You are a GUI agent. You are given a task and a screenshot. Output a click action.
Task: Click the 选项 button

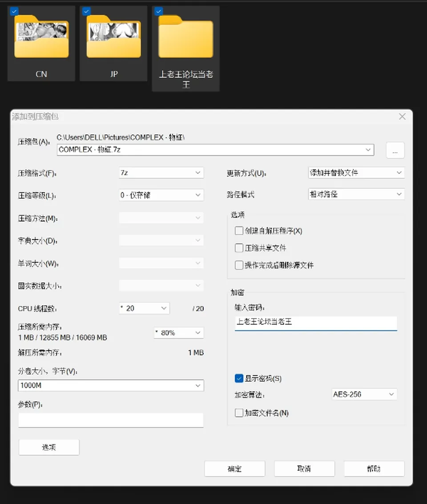pos(49,447)
